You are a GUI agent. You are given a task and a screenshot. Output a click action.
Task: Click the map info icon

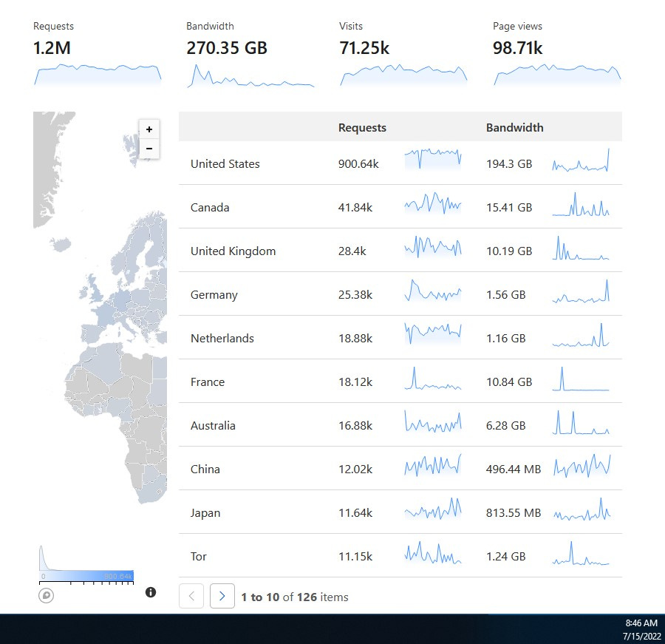tap(151, 593)
